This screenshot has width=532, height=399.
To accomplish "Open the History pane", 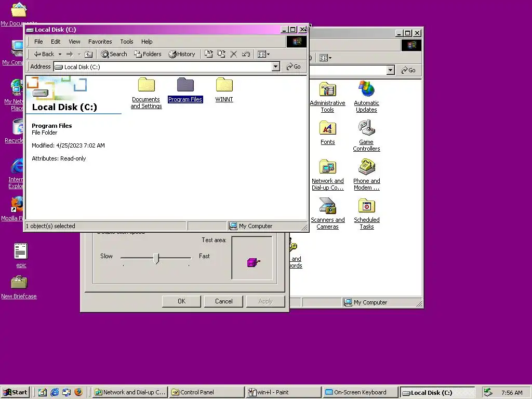I will [x=182, y=54].
